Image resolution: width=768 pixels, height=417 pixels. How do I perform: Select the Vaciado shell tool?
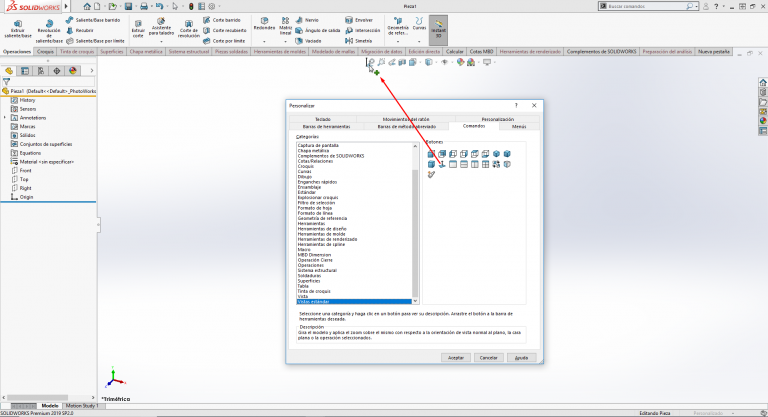[x=309, y=41]
